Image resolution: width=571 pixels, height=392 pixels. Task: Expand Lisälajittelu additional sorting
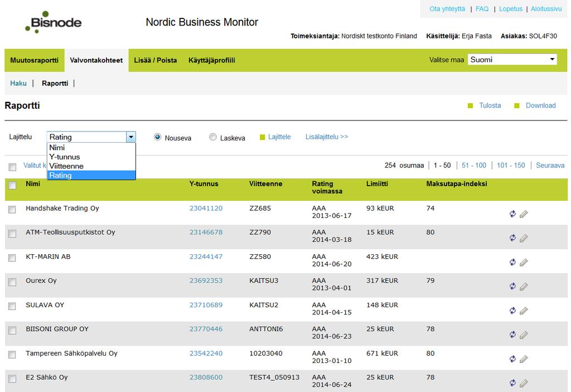click(x=327, y=137)
